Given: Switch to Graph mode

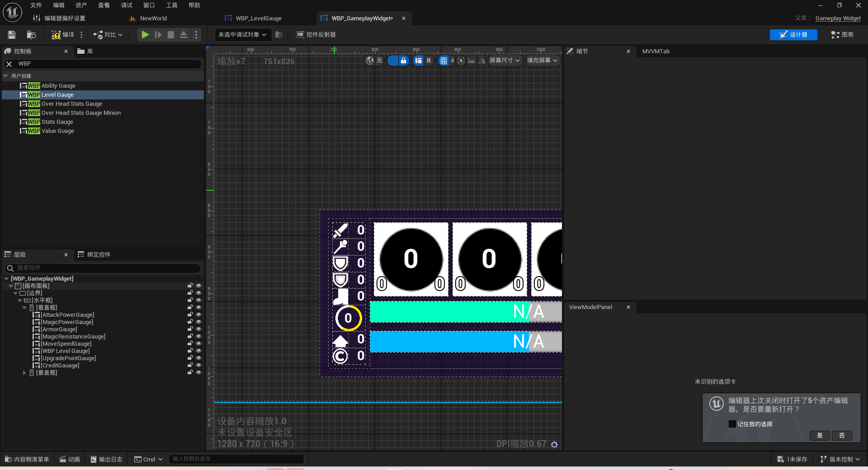Looking at the screenshot, I should coord(842,35).
